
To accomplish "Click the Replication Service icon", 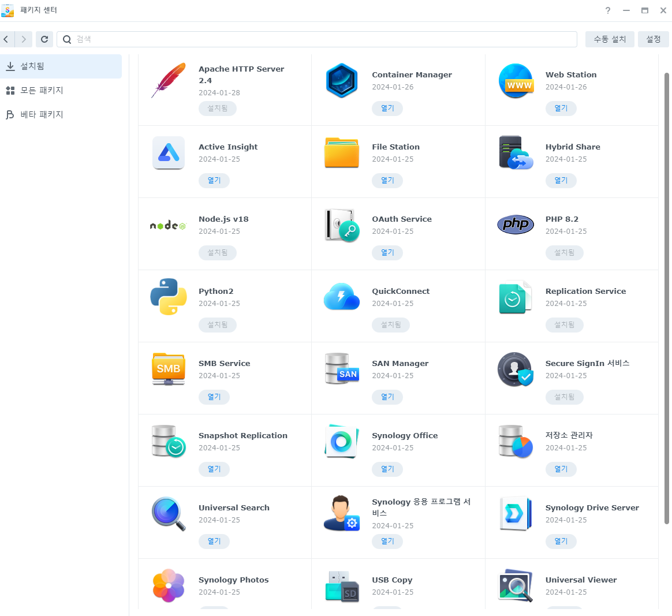I will [x=515, y=297].
